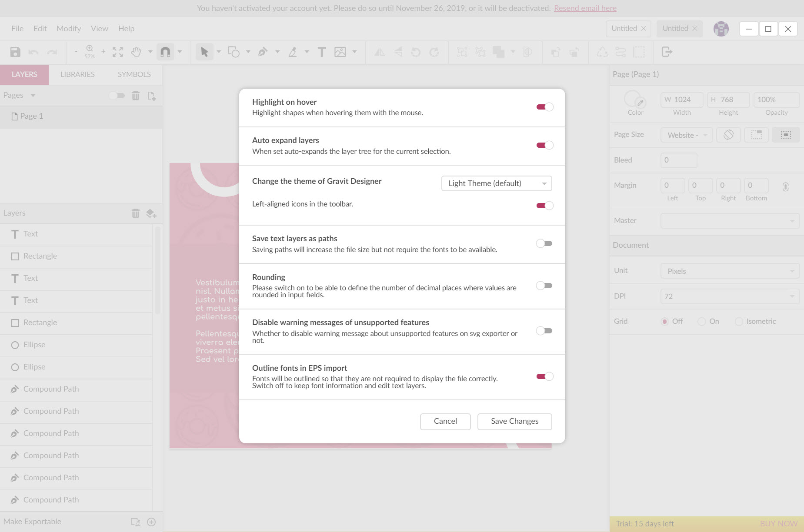Viewport: 804px width, 532px height.
Task: Switch to the SYMBOLS tab
Action: 134,74
